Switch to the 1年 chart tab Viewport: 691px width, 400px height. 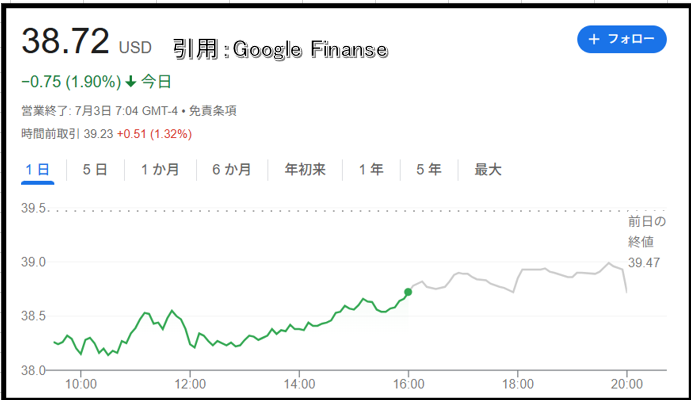371,170
